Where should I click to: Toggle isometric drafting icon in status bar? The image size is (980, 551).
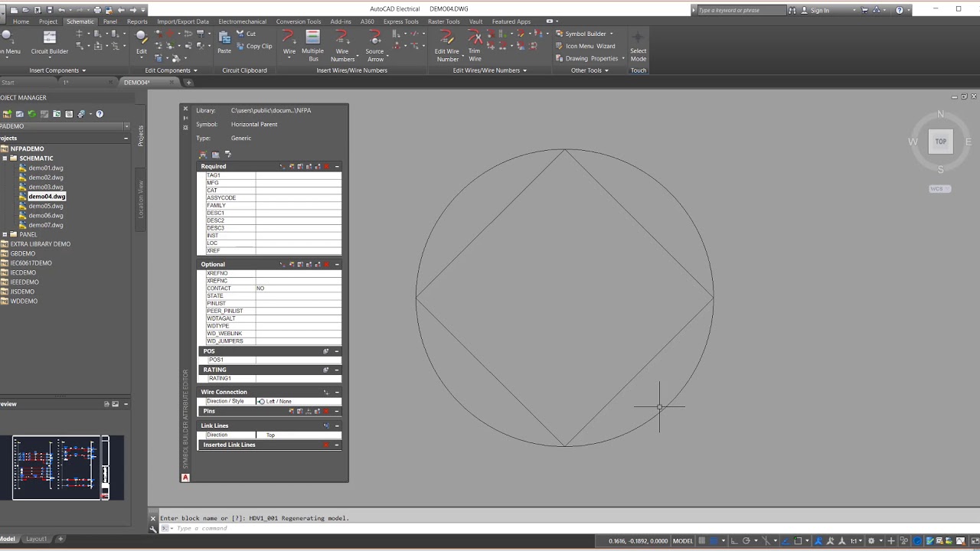pyautogui.click(x=767, y=541)
